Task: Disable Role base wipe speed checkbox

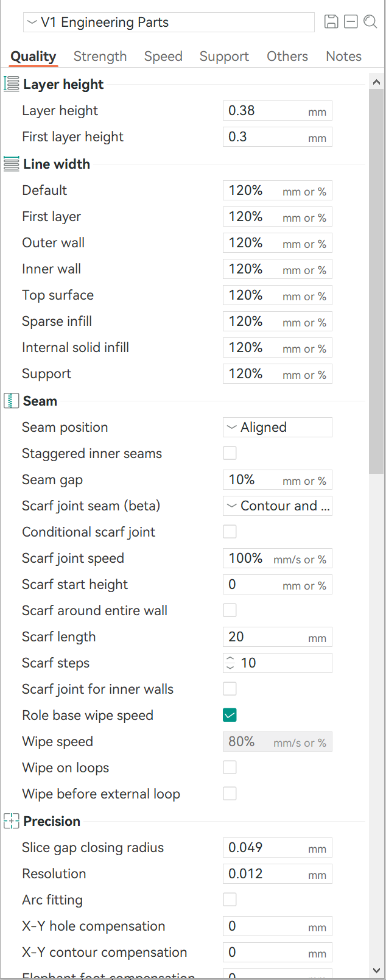Action: pos(230,715)
